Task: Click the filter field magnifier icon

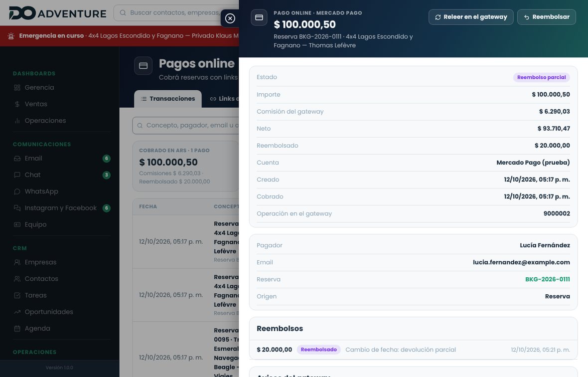Action: (x=140, y=125)
